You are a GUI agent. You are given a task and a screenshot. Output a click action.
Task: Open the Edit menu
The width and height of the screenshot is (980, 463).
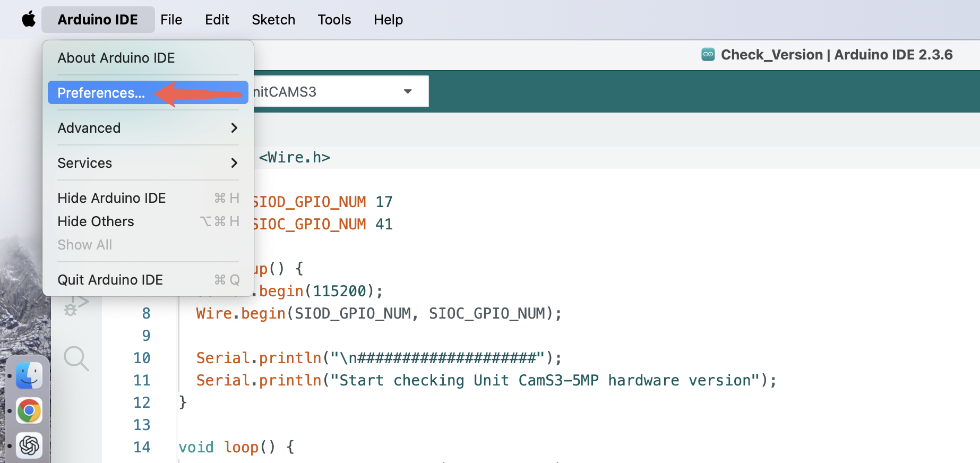click(x=217, y=20)
